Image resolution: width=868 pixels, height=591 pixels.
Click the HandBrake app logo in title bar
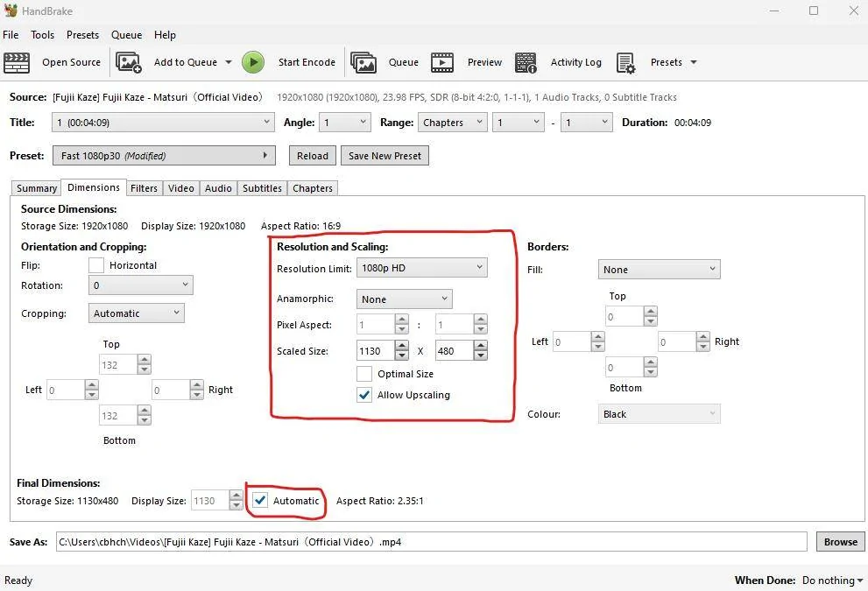pyautogui.click(x=11, y=11)
